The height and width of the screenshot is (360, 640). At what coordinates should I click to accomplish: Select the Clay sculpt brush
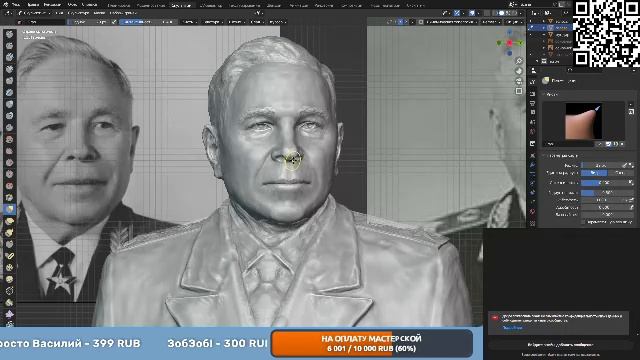(10, 58)
